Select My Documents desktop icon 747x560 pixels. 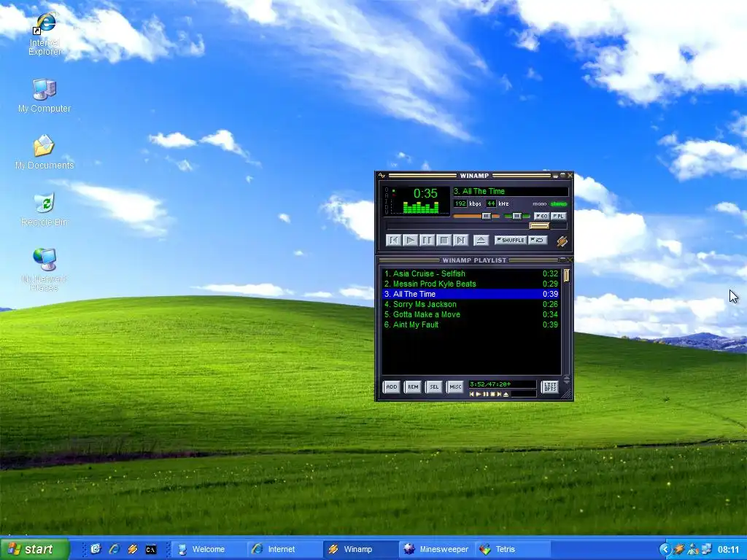(x=44, y=152)
